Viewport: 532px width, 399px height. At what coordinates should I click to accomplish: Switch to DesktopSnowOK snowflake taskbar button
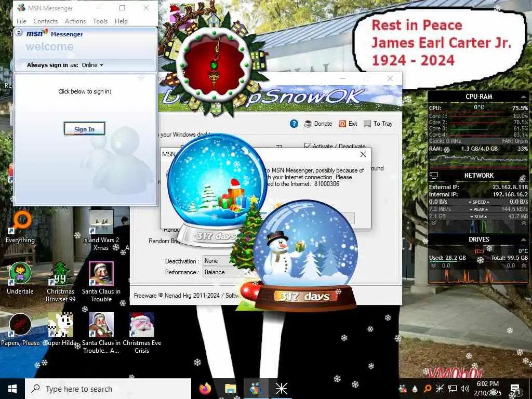click(x=281, y=389)
